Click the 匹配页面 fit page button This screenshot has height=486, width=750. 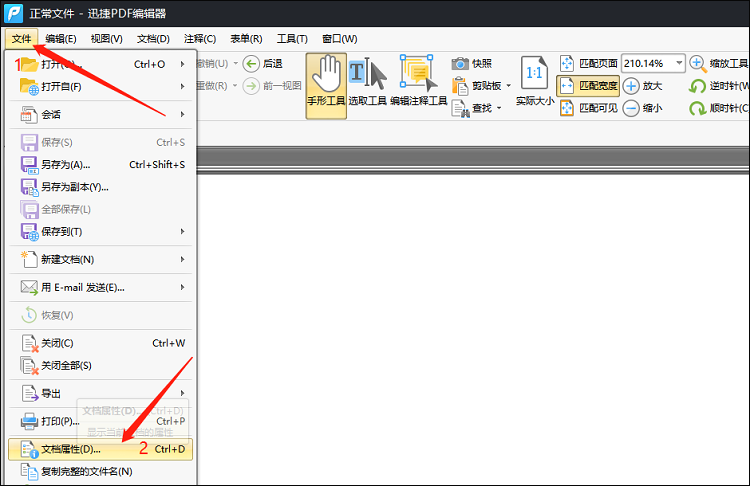pos(588,64)
